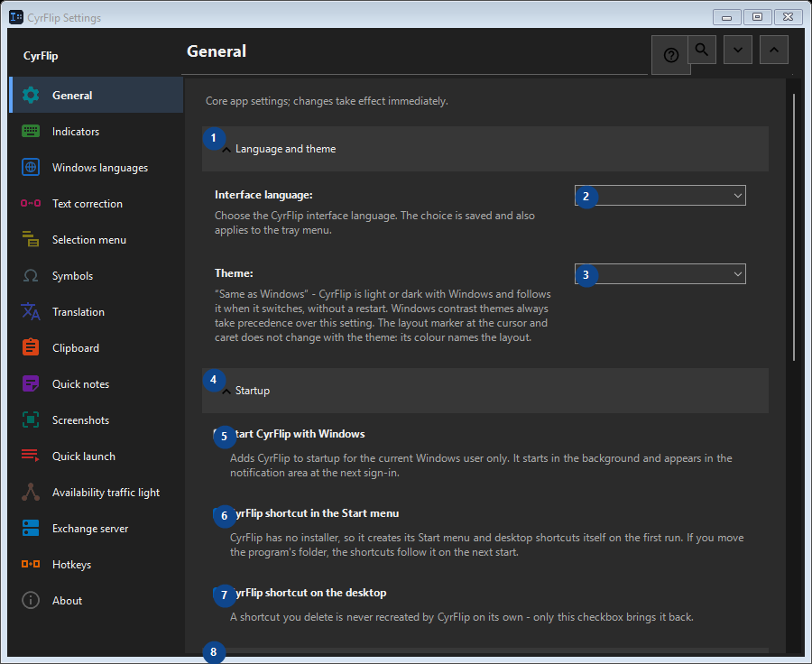Click the "Interface language:" label
812x664 pixels.
[263, 195]
